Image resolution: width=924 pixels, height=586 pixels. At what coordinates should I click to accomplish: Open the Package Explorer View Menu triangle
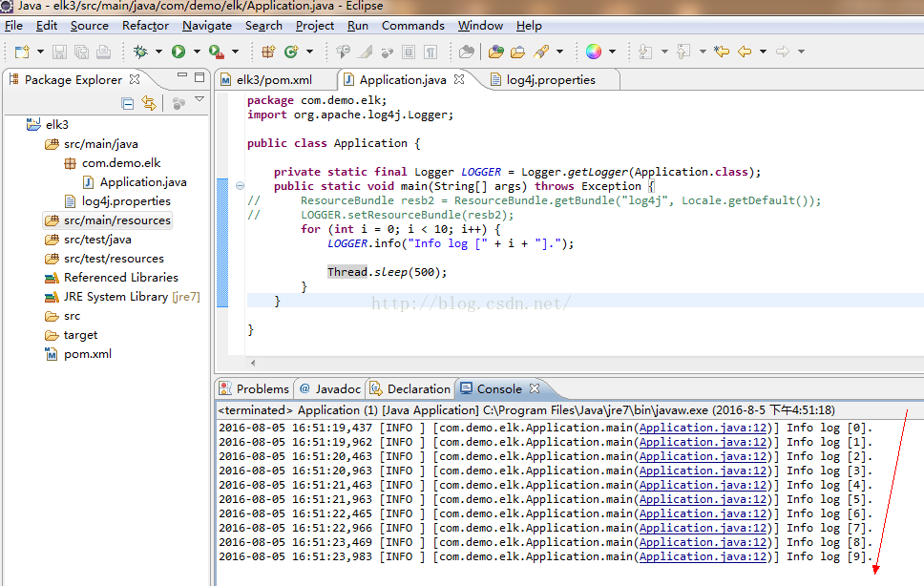(x=199, y=99)
